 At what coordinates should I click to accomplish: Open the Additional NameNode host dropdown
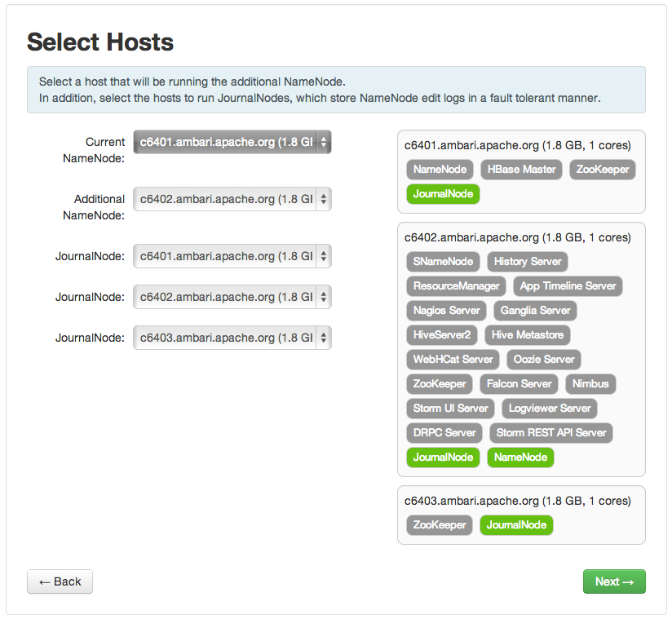coord(232,199)
